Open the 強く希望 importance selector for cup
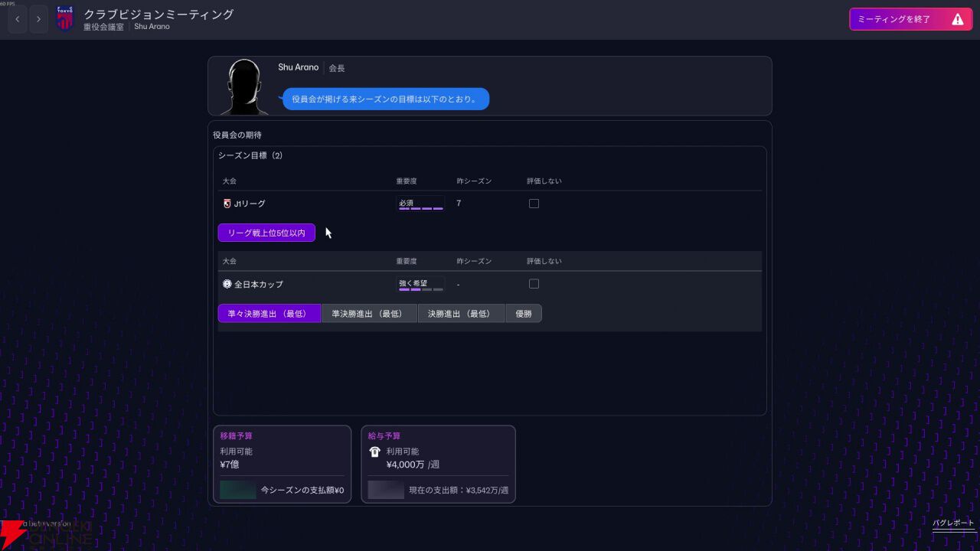This screenshot has height=551, width=980. (420, 284)
